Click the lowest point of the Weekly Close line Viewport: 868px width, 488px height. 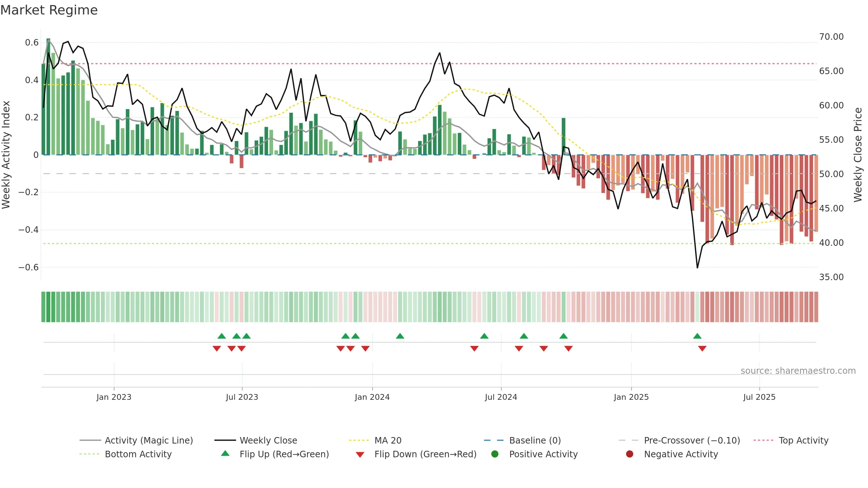coord(697,268)
